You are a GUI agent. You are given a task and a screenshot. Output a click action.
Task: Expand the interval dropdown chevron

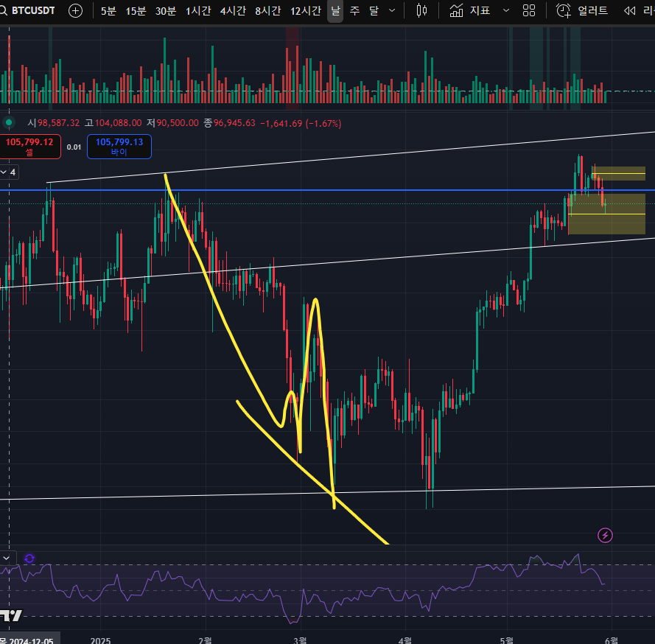click(x=392, y=11)
